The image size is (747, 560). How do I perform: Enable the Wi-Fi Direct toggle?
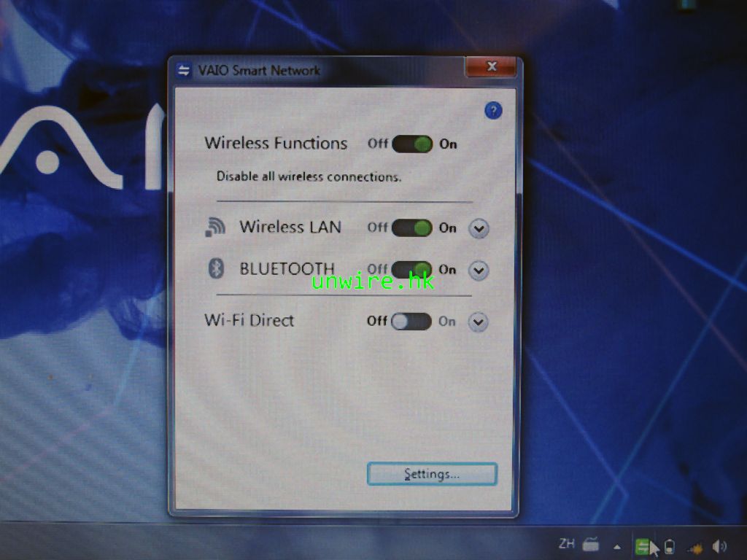point(411,321)
